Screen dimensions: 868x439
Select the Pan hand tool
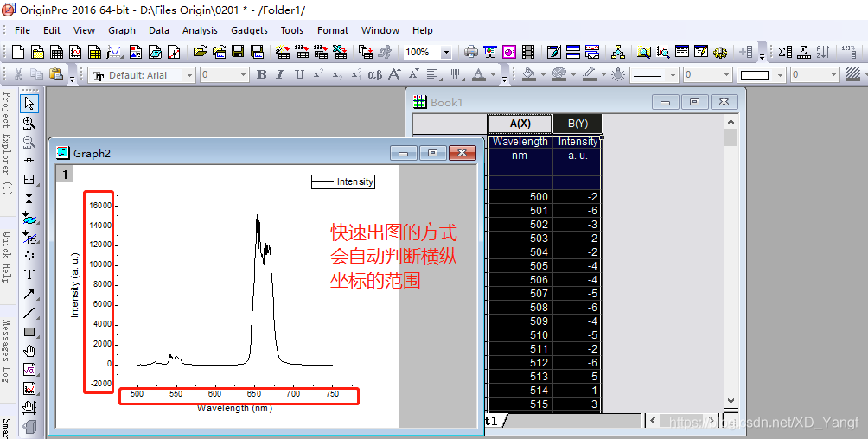point(29,351)
